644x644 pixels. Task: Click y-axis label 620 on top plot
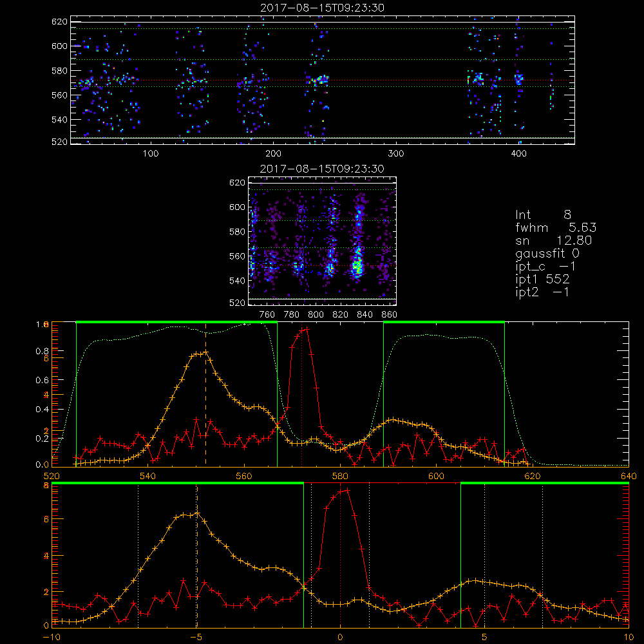[59, 21]
